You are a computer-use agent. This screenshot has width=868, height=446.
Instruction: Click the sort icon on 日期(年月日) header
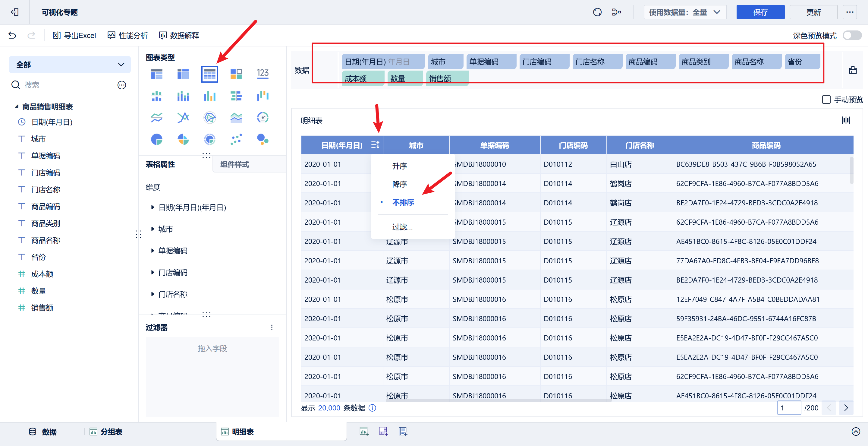coord(375,145)
